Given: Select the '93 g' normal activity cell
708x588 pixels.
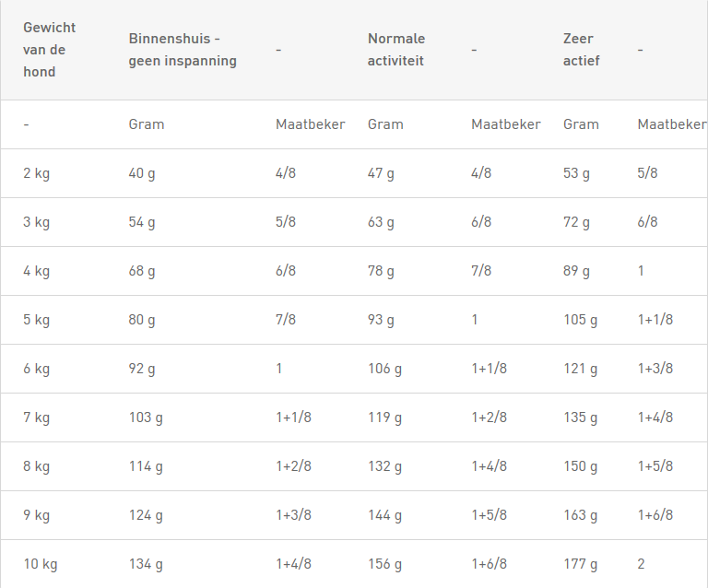Looking at the screenshot, I should 381,320.
